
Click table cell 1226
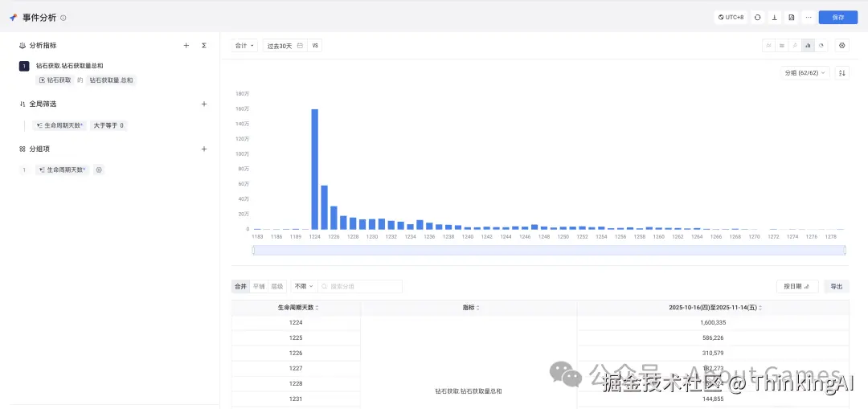pos(296,353)
